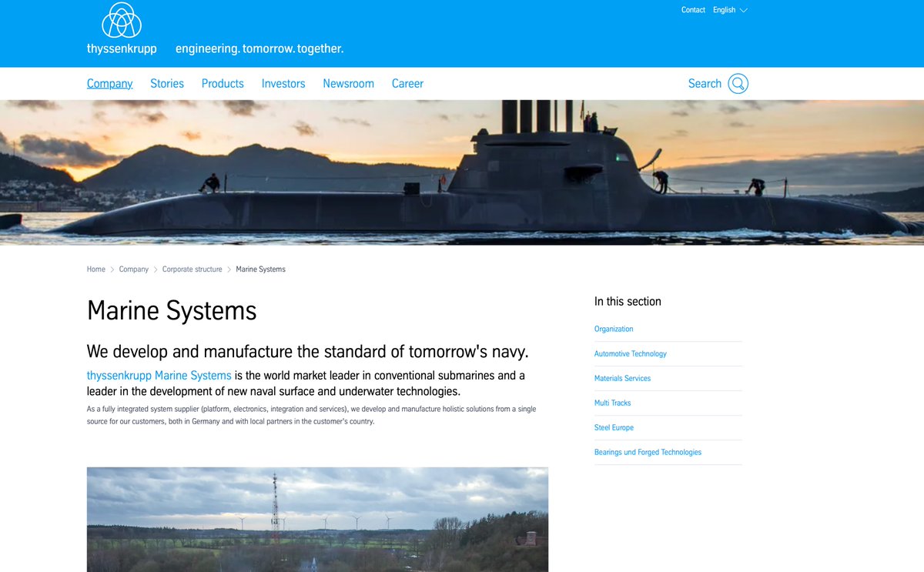Screen dimensions: 924x572
Task: Click the landscape photo with radio tower
Action: tap(317, 519)
